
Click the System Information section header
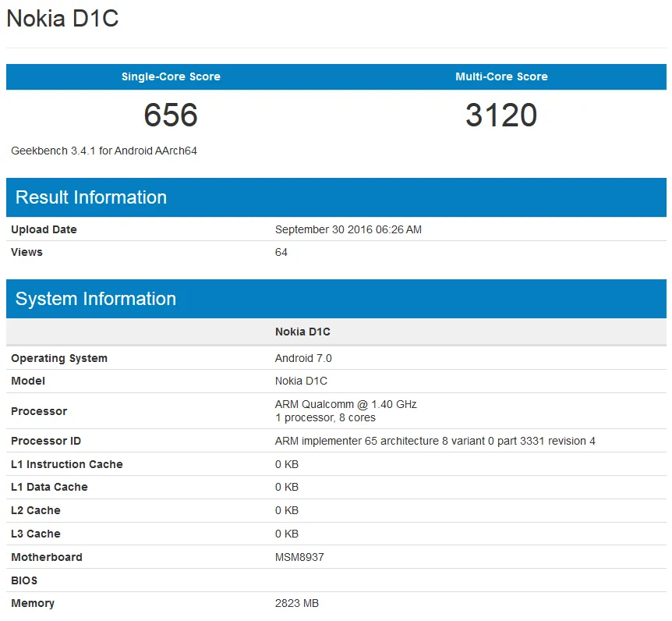pos(96,299)
